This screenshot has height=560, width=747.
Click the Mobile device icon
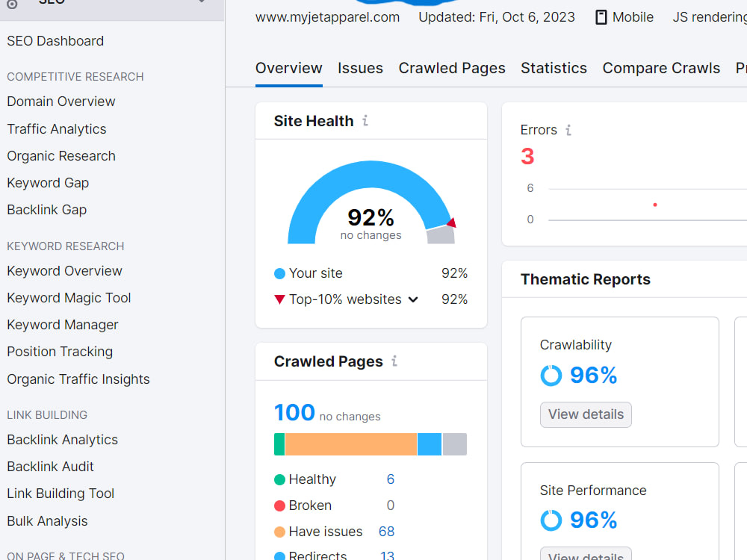601,18
